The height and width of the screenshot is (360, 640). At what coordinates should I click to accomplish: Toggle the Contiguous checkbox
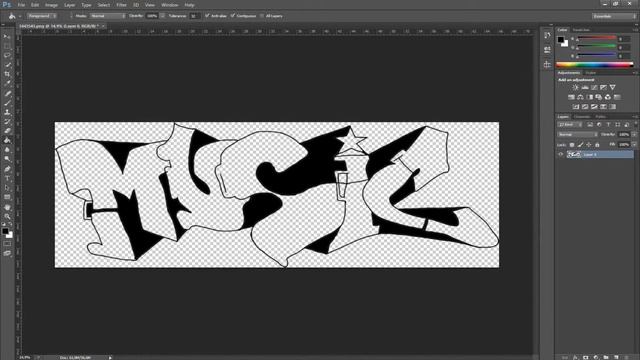(233, 16)
